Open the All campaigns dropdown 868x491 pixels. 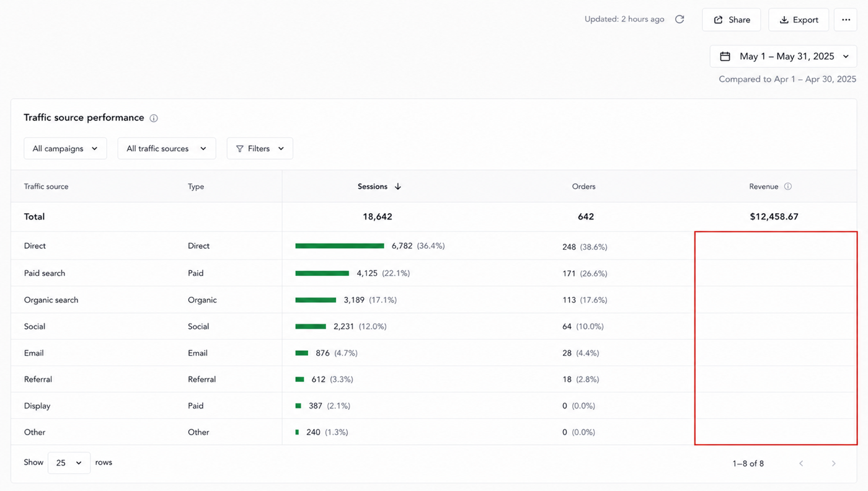pos(65,149)
